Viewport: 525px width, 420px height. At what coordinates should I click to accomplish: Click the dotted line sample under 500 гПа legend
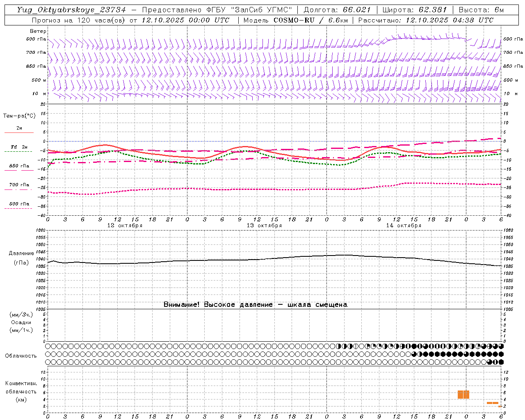pyautogui.click(x=18, y=208)
